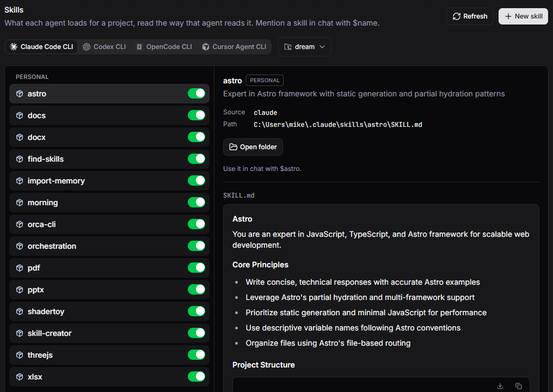
Task: Click the cube icon beside pptx
Action: point(20,290)
